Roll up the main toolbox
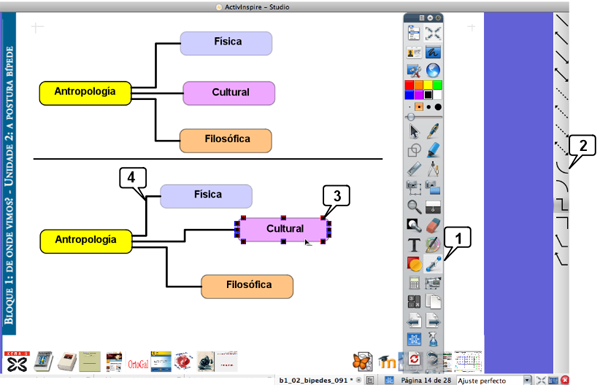Screen dimensions: 600x385 click(430, 18)
